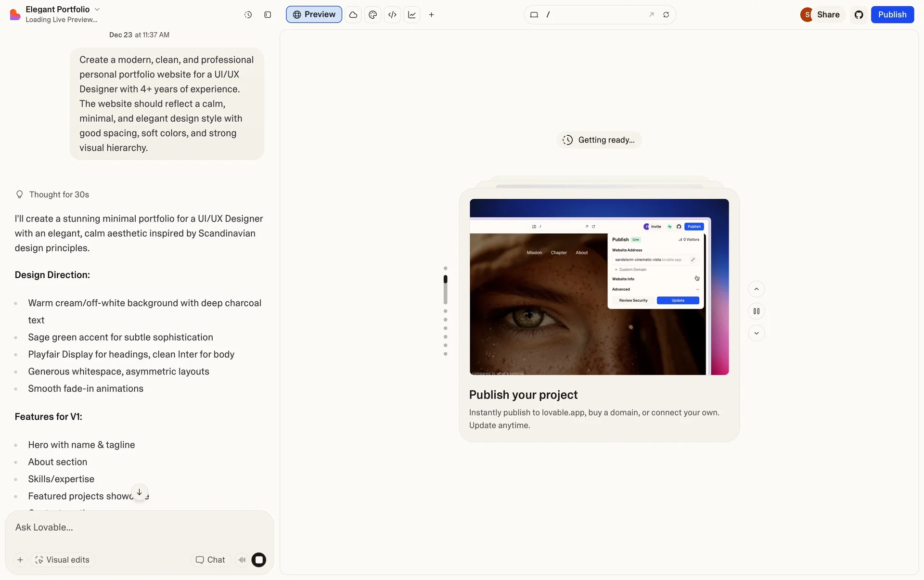924x580 pixels.
Task: Switch to the Code view icon
Action: (x=392, y=15)
